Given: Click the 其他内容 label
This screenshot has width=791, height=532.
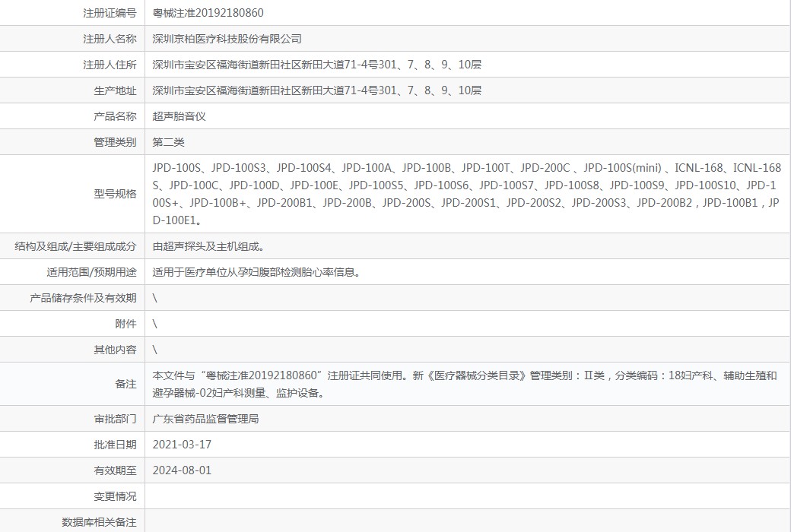Looking at the screenshot, I should click(115, 350).
